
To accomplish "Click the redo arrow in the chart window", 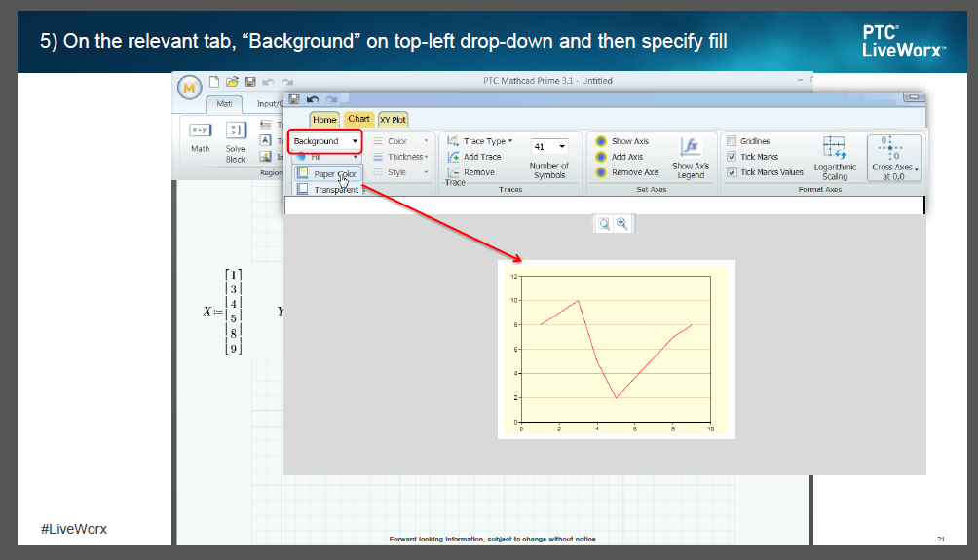I will [331, 99].
